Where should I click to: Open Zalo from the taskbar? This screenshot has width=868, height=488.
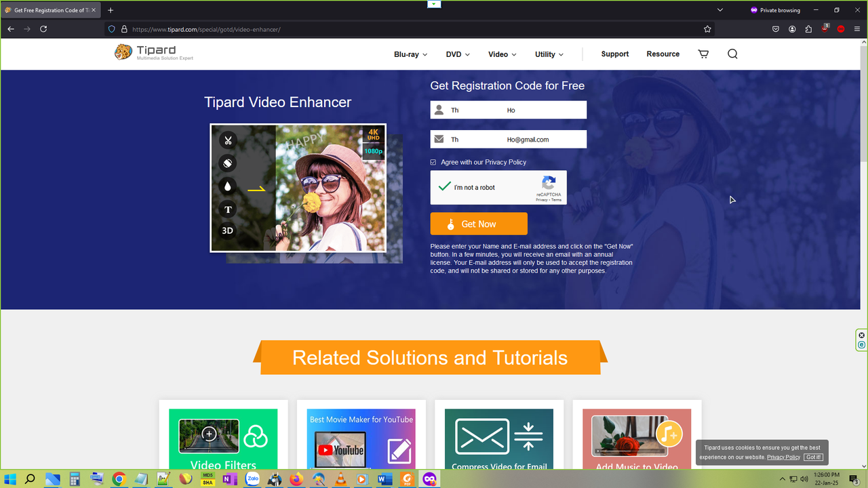(x=252, y=479)
